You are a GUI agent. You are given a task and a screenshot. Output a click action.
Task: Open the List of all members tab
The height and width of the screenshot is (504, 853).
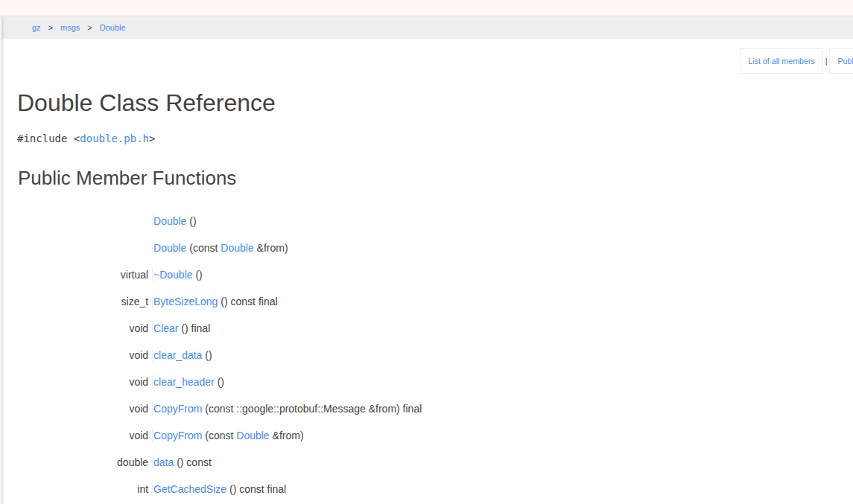tap(781, 61)
